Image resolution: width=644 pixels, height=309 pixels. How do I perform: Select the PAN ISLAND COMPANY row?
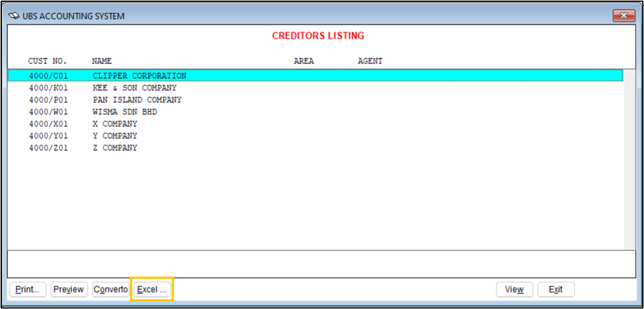pyautogui.click(x=315, y=100)
